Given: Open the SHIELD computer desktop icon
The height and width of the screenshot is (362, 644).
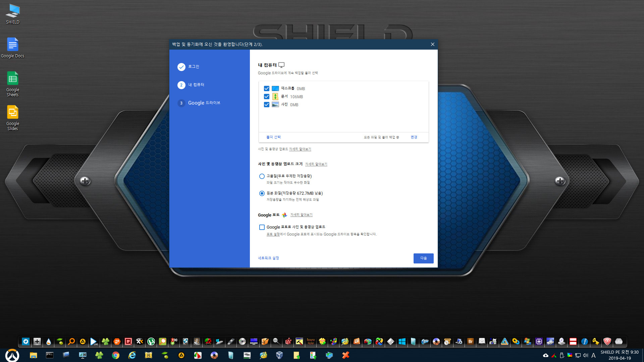Looking at the screenshot, I should tap(13, 14).
